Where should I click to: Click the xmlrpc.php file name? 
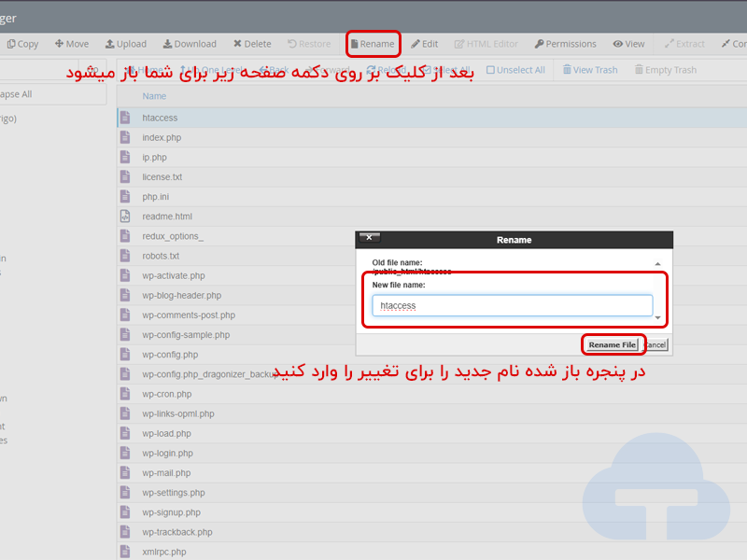click(164, 553)
